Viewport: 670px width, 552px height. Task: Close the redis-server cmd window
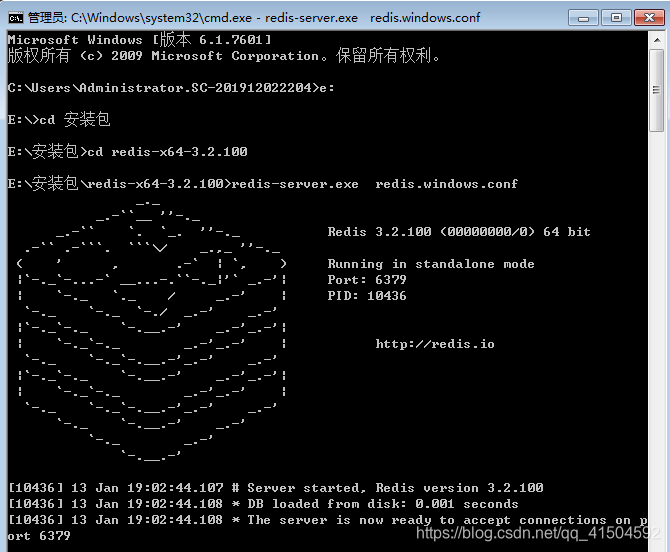pos(649,18)
